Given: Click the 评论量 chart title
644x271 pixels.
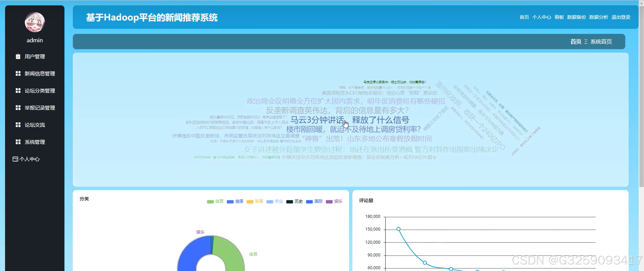Looking at the screenshot, I should click(x=366, y=201).
